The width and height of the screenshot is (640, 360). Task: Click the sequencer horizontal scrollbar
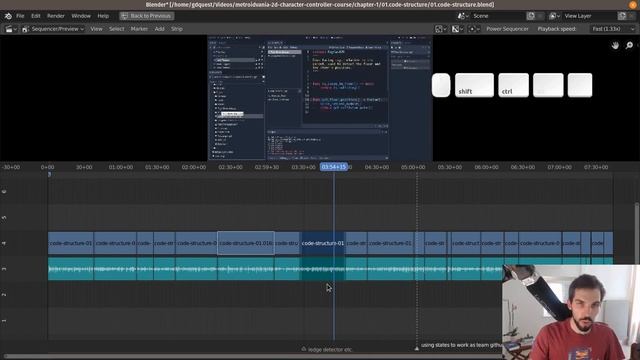pyautogui.click(x=253, y=357)
